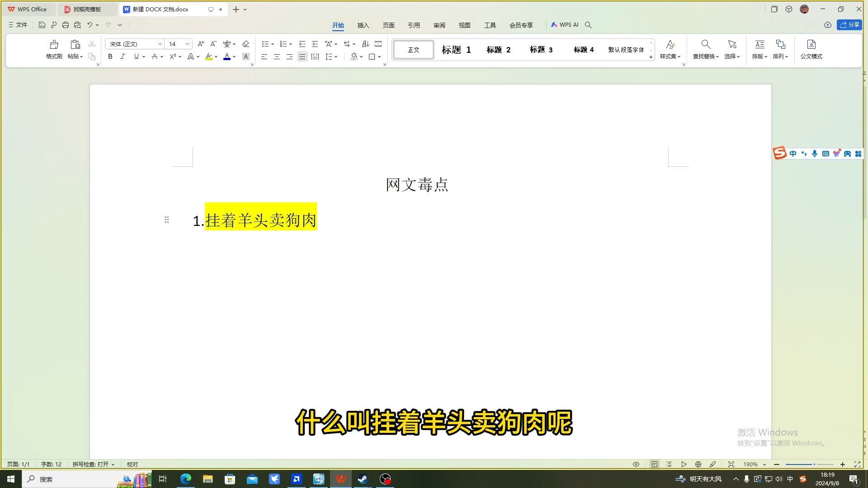Expand the font size dropdown showing 14
Viewport: 868px width, 488px height.
[x=188, y=44]
